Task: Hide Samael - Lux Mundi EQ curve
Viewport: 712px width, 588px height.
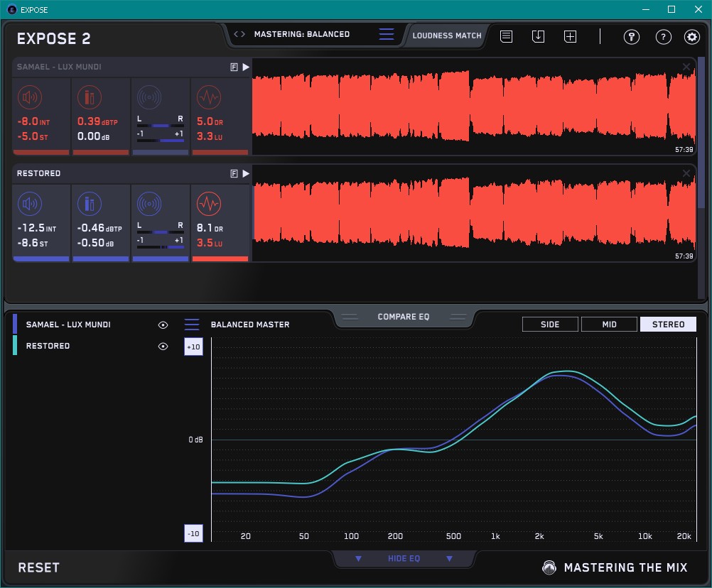Action: pyautogui.click(x=163, y=325)
